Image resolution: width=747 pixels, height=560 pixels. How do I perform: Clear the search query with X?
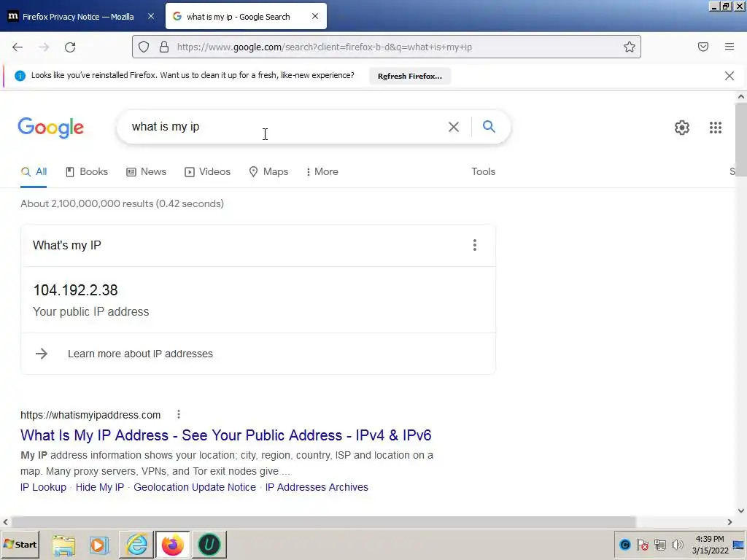(x=454, y=127)
